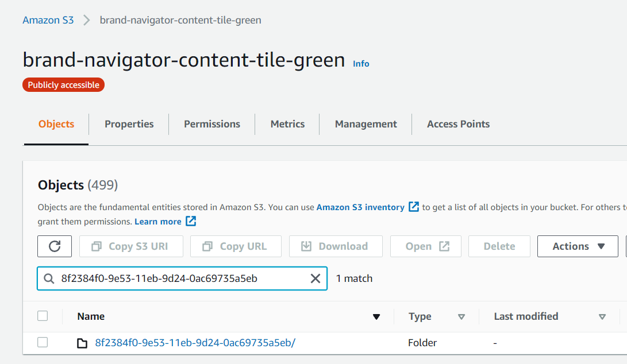627x364 pixels.
Task: Click inside the object prefix search field
Action: tap(182, 278)
